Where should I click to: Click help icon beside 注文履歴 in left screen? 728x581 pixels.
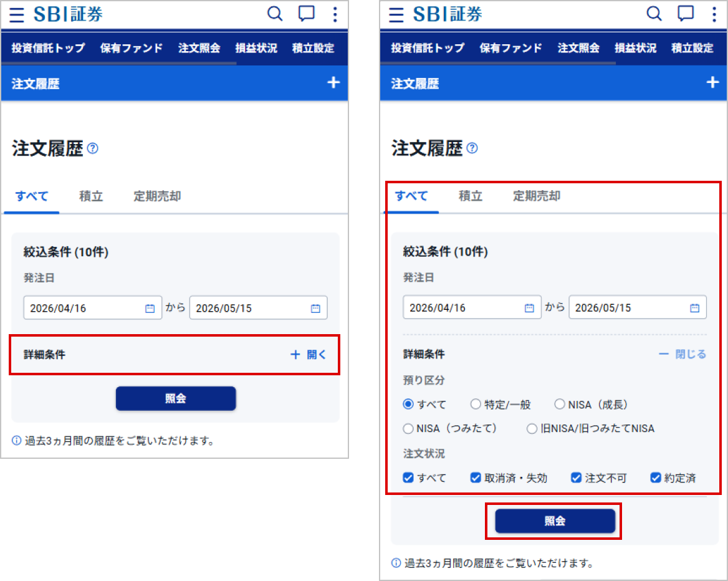93,148
